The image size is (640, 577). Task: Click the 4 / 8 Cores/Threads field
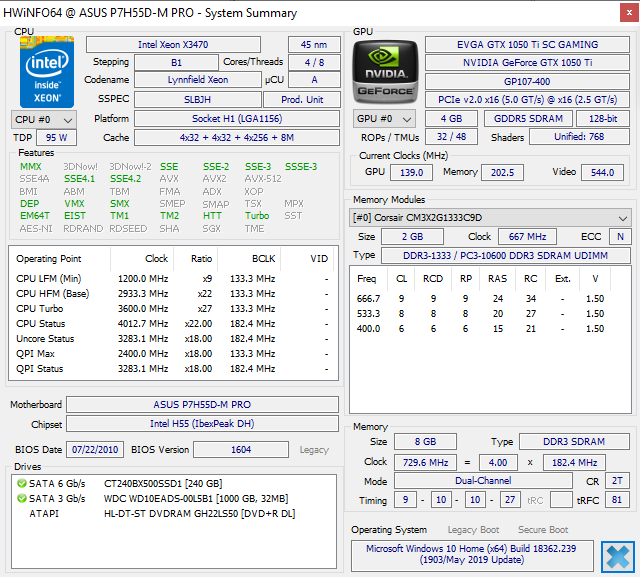point(314,63)
